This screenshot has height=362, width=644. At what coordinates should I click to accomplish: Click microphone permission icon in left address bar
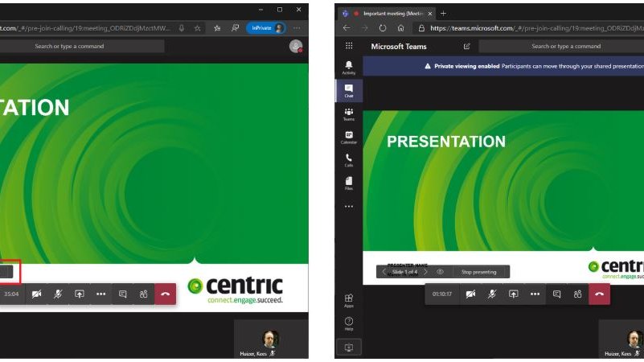pos(181,28)
